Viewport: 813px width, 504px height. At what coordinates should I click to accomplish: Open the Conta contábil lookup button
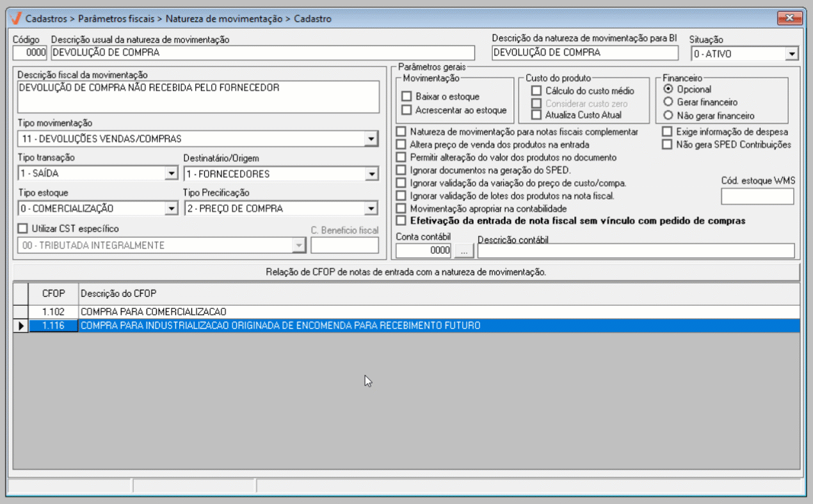pos(464,251)
